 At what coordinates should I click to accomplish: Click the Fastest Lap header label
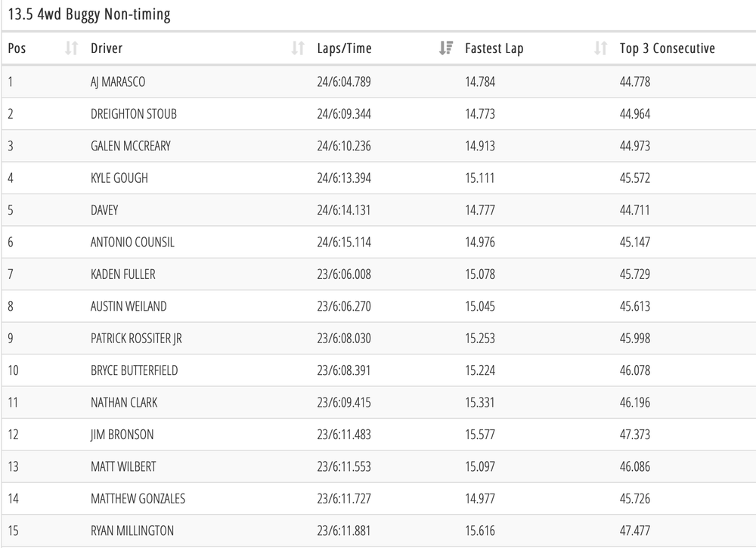tap(494, 48)
